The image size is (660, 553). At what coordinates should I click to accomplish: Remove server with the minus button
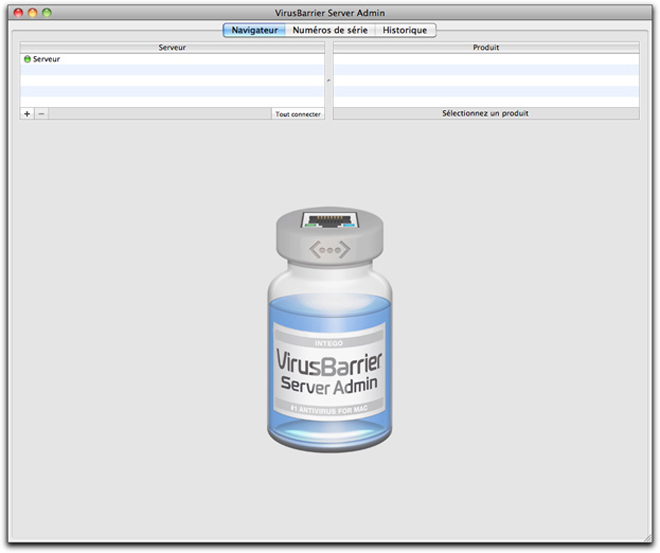41,114
